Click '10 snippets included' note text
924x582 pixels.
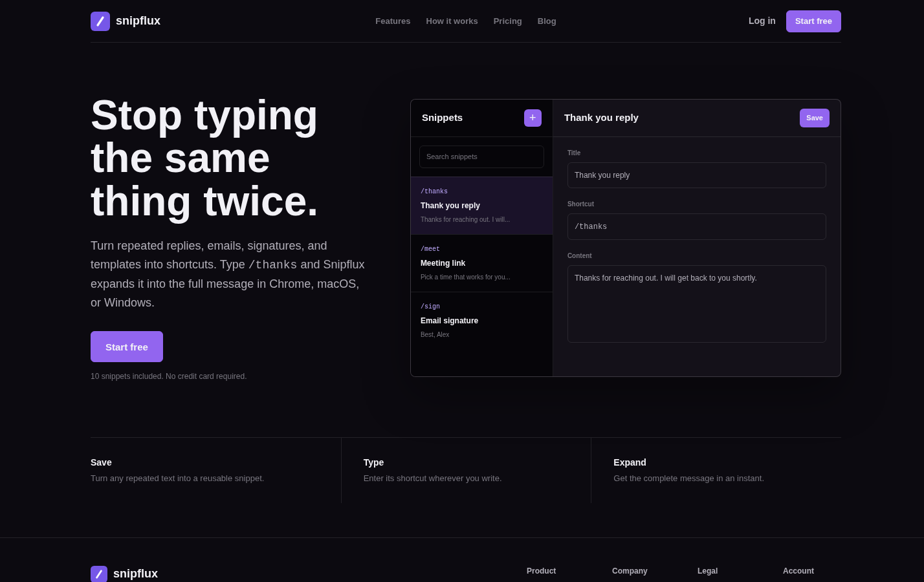(x=169, y=376)
